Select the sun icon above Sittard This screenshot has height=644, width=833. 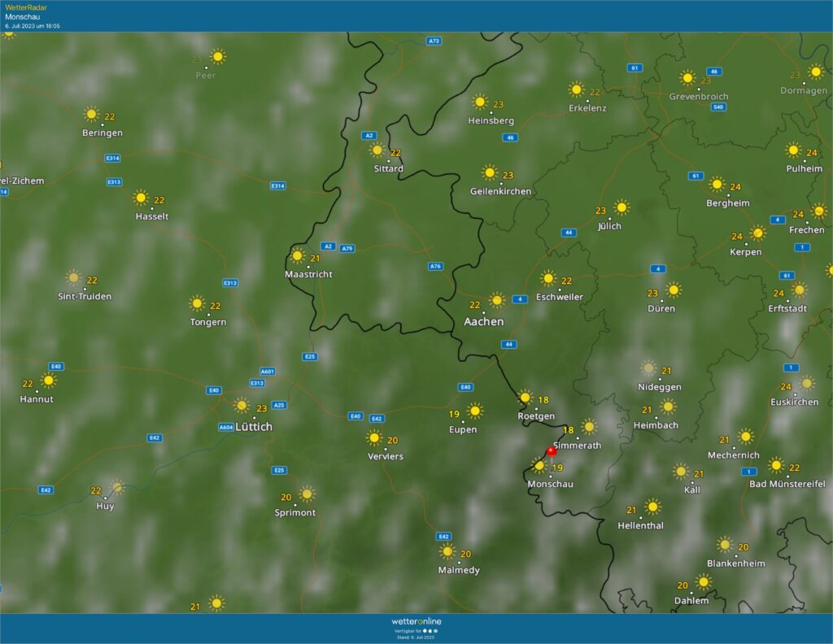(377, 150)
